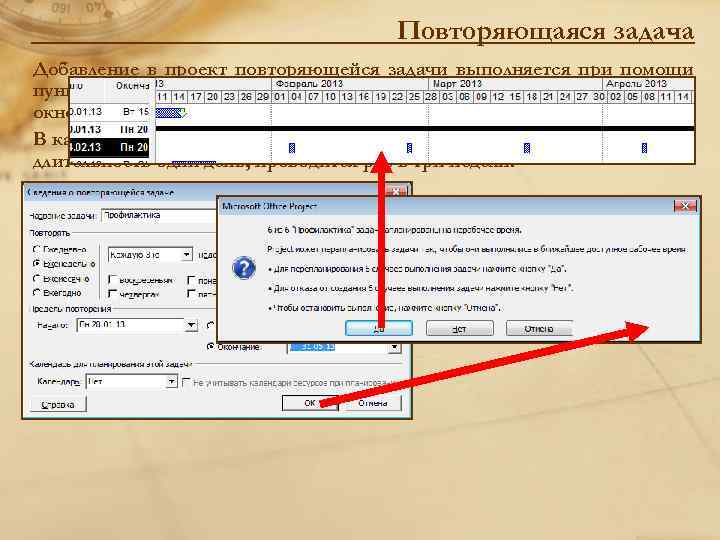
Task: Tick the четвергам checkbox
Action: click(112, 293)
